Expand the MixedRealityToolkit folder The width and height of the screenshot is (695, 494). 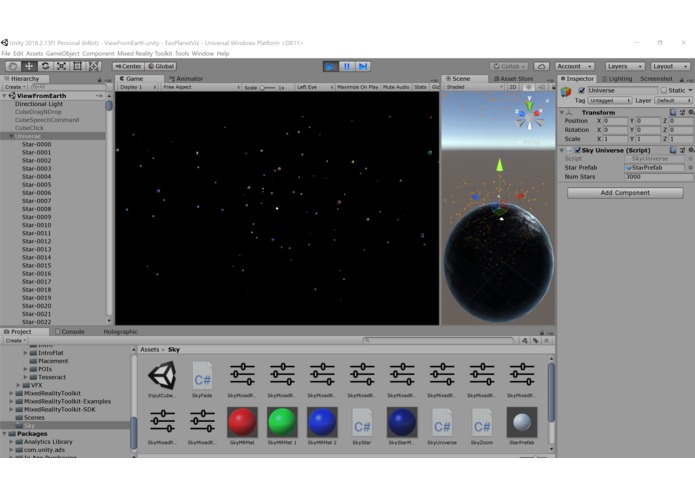coord(11,393)
